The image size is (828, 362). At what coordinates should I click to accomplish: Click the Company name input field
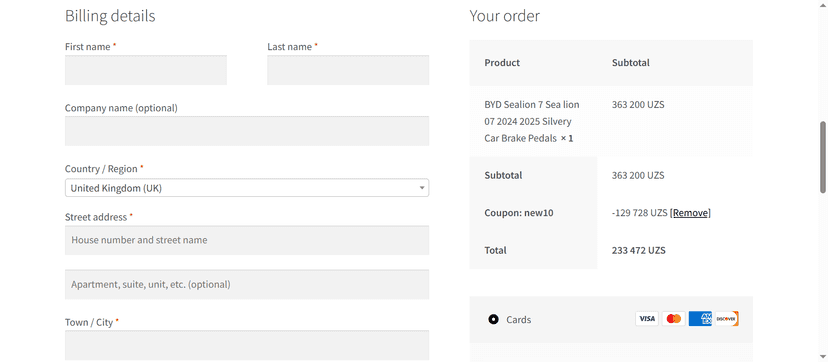click(247, 131)
